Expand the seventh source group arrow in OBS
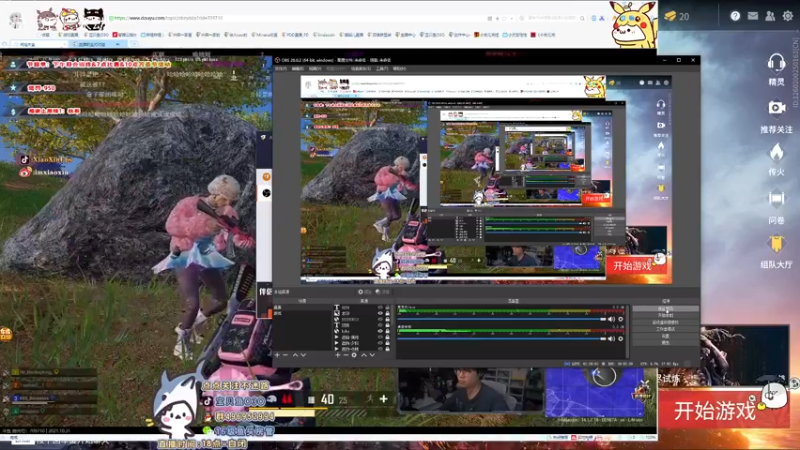This screenshot has height=450, width=800. pos(336,343)
